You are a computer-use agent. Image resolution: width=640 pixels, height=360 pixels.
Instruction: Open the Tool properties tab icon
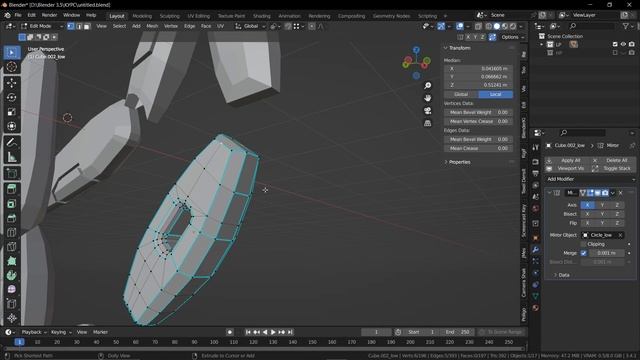tap(536, 147)
